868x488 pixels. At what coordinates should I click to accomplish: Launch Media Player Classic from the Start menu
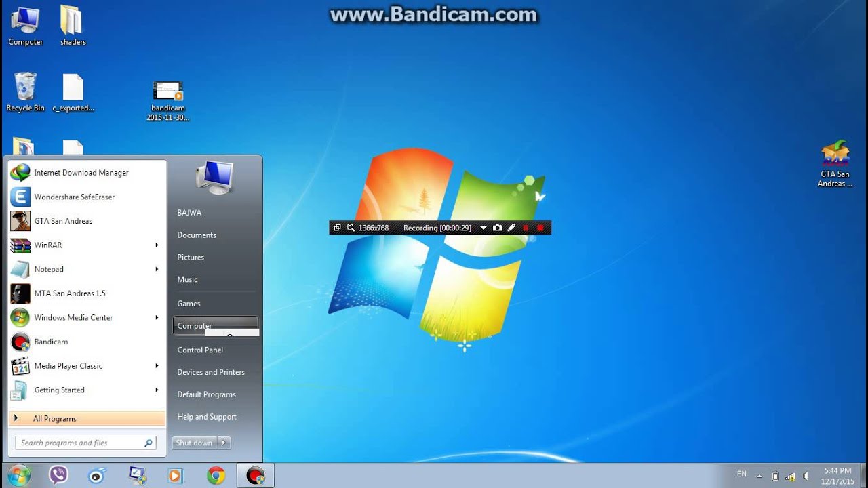click(x=87, y=366)
